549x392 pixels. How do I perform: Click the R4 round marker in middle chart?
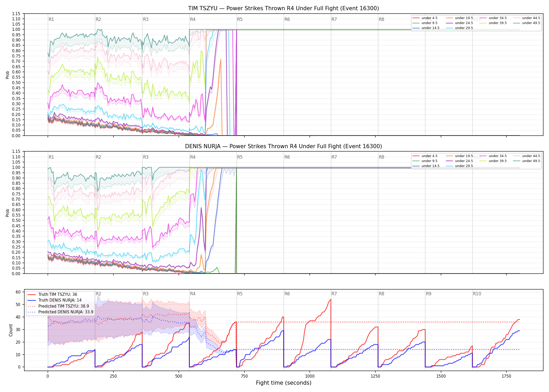[x=193, y=157]
